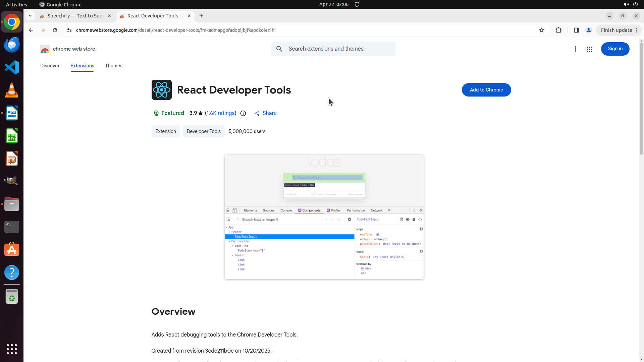Toggle Chrome side panel icon
The image size is (644, 362).
[x=576, y=30]
